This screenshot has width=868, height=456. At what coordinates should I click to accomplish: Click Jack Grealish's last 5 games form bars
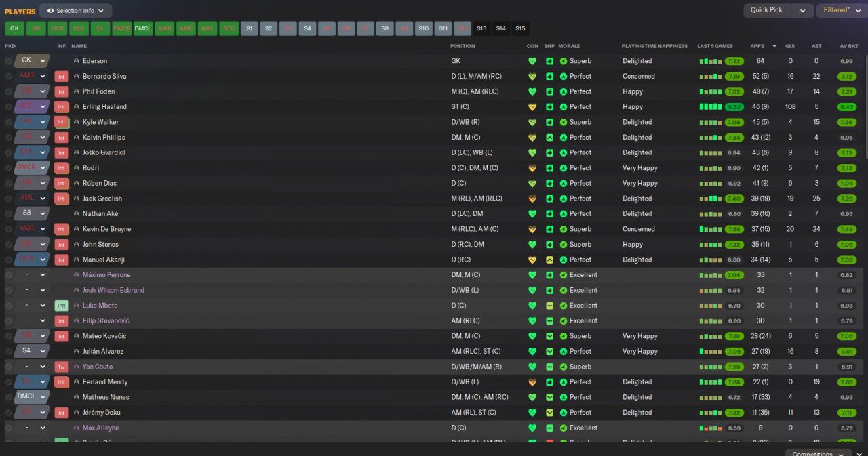click(x=711, y=199)
